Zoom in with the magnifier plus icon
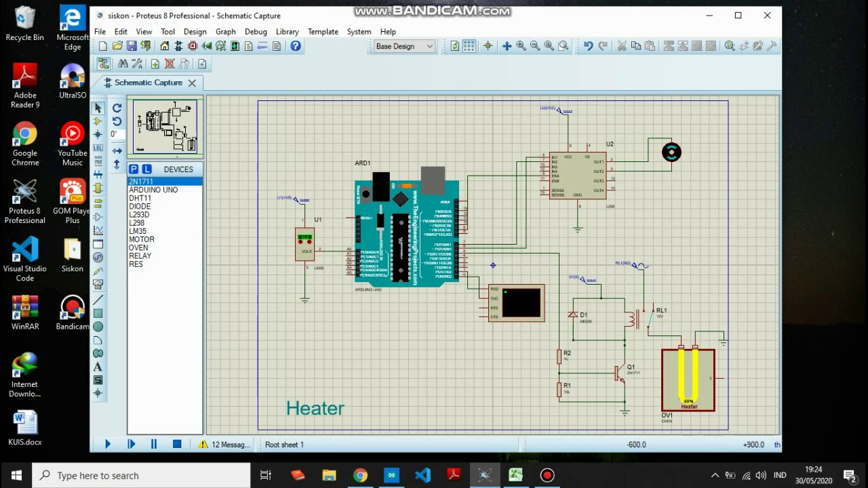This screenshot has width=868, height=488. [521, 46]
